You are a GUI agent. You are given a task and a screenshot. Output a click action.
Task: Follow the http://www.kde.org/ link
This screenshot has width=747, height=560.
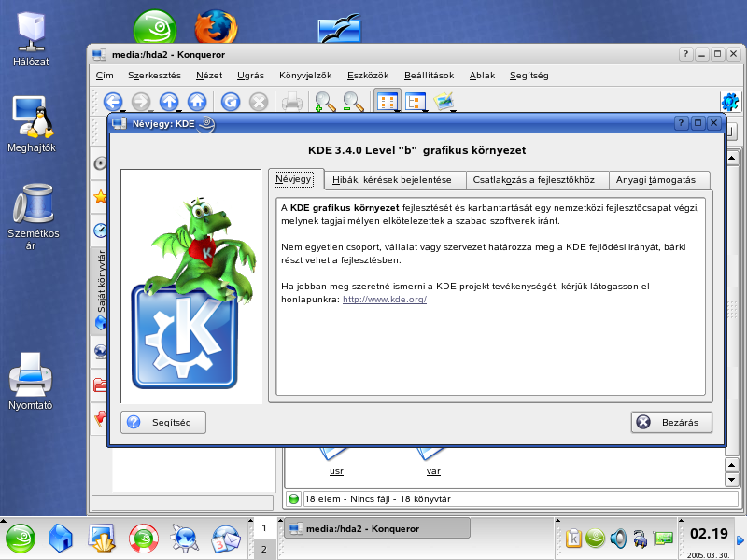385,300
